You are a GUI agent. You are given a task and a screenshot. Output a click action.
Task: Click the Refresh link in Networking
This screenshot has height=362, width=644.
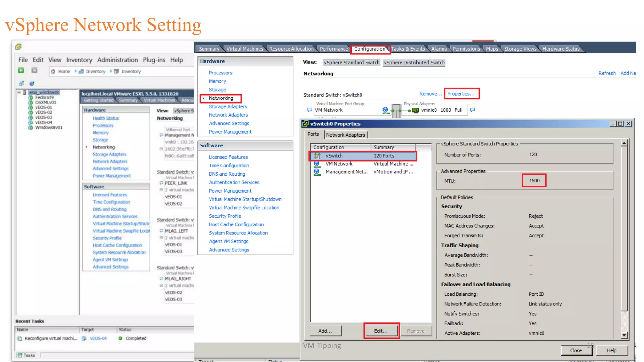[x=607, y=73]
